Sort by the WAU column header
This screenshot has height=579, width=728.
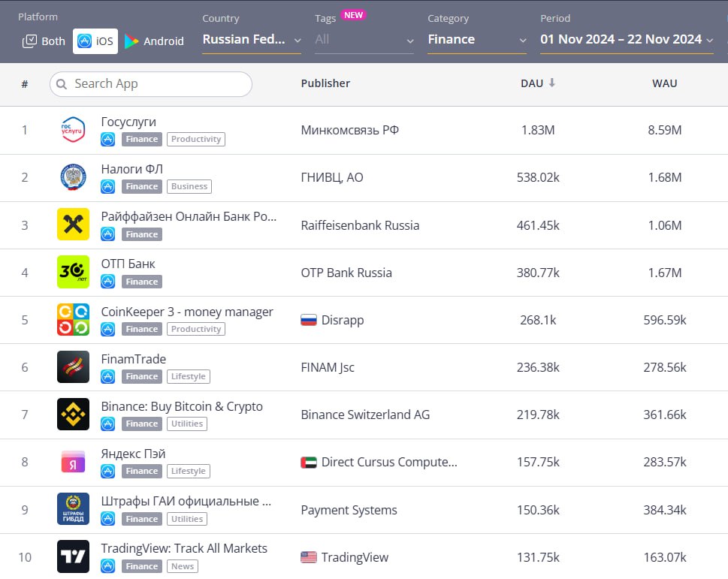[664, 83]
